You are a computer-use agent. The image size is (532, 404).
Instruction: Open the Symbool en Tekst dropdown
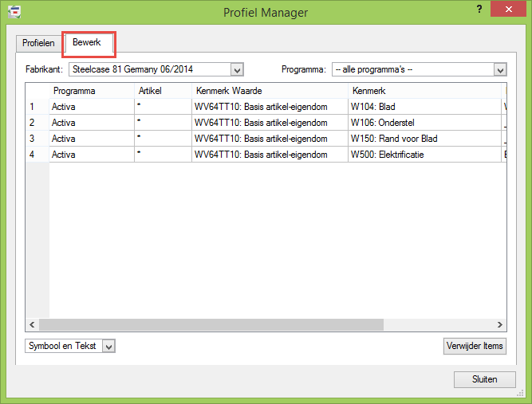click(x=109, y=346)
